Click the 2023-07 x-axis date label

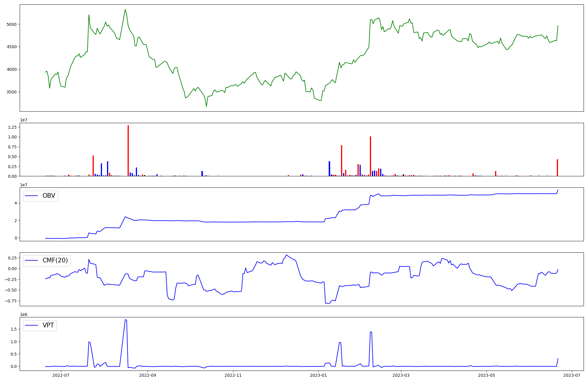(572, 375)
